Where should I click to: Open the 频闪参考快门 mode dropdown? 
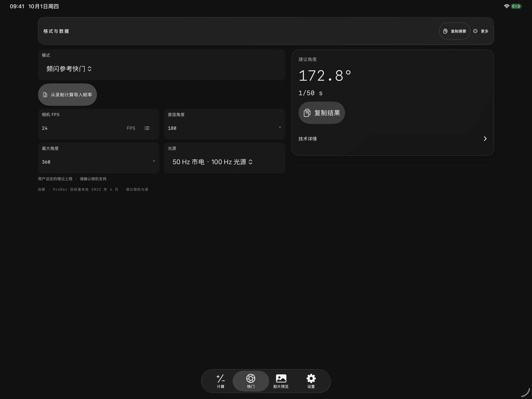[69, 69]
